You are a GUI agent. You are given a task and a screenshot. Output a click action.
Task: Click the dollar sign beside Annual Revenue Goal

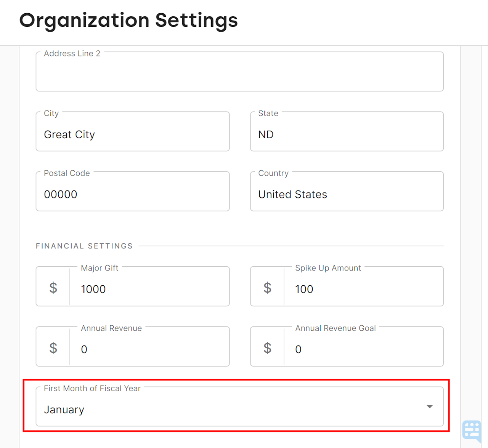click(x=267, y=347)
